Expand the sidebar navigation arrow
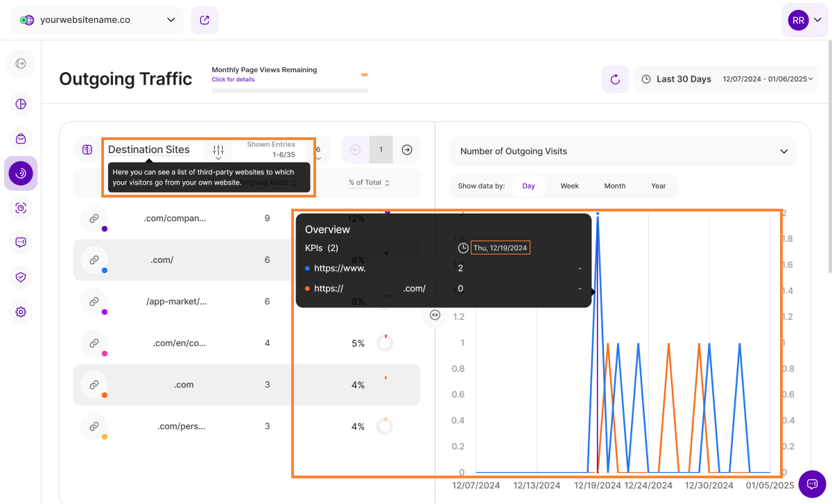Image resolution: width=832 pixels, height=504 pixels. (21, 64)
